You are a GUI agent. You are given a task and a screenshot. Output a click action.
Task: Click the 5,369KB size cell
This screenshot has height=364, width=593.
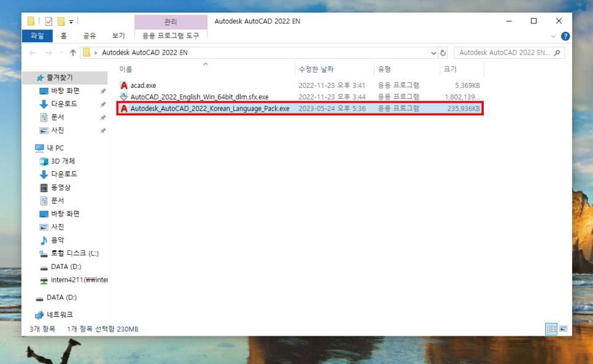467,85
